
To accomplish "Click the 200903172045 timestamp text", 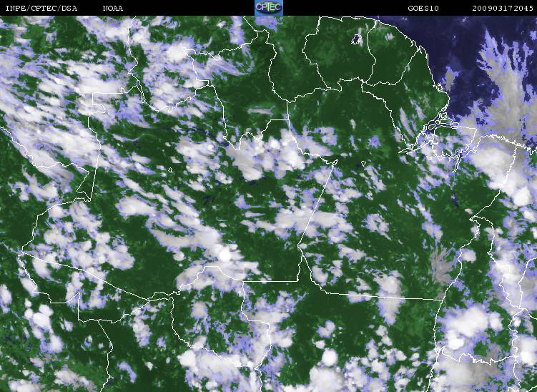I will (x=503, y=8).
